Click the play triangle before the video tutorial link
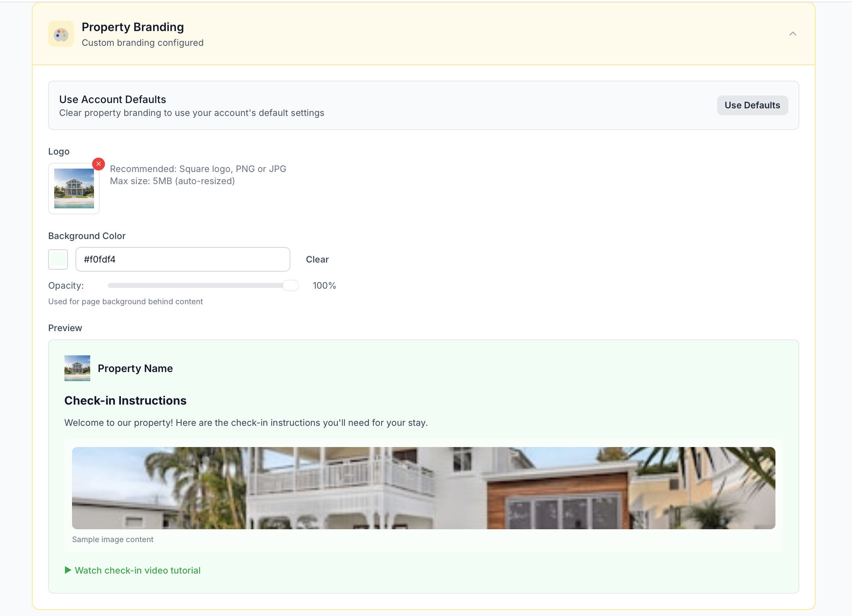Screen dimensions: 852x616 (68, 570)
